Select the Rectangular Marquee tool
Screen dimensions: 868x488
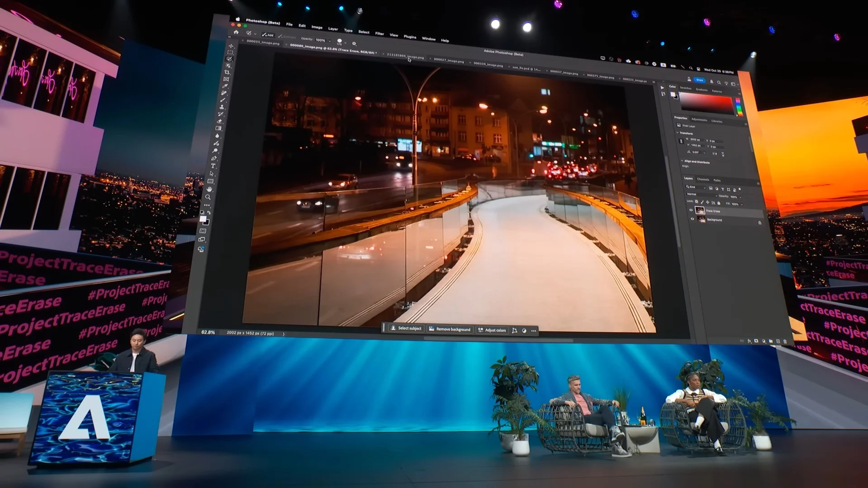(x=230, y=52)
